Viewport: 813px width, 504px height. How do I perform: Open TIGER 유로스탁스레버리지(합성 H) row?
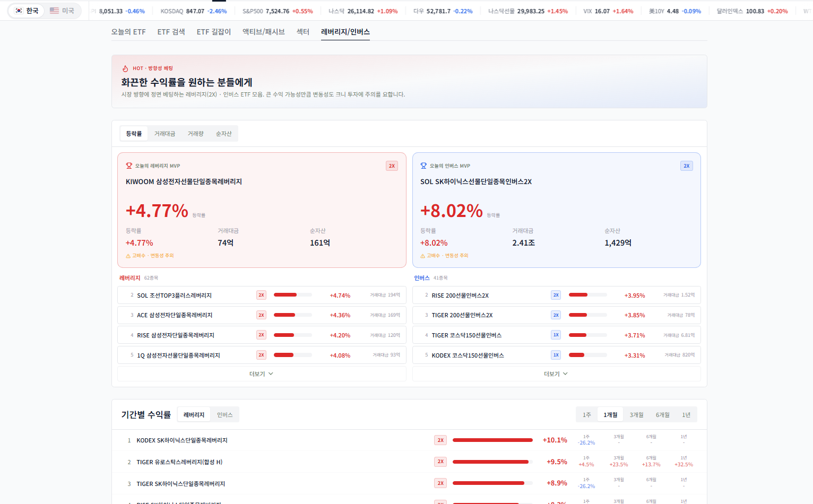409,462
